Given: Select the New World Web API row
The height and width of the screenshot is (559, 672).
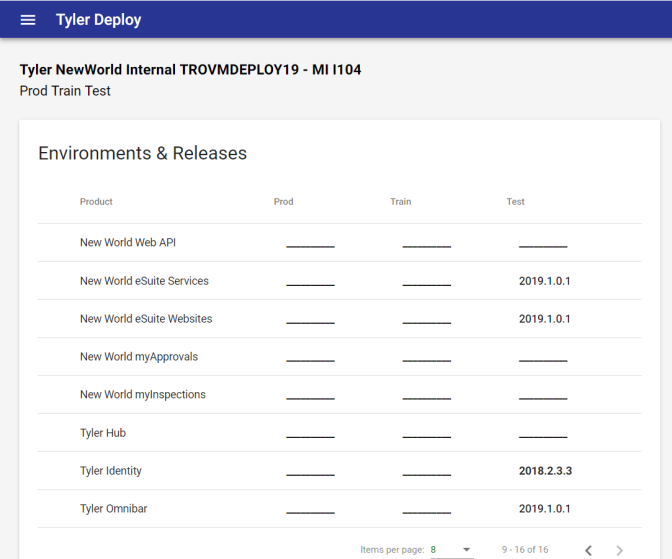Looking at the screenshot, I should click(128, 243).
